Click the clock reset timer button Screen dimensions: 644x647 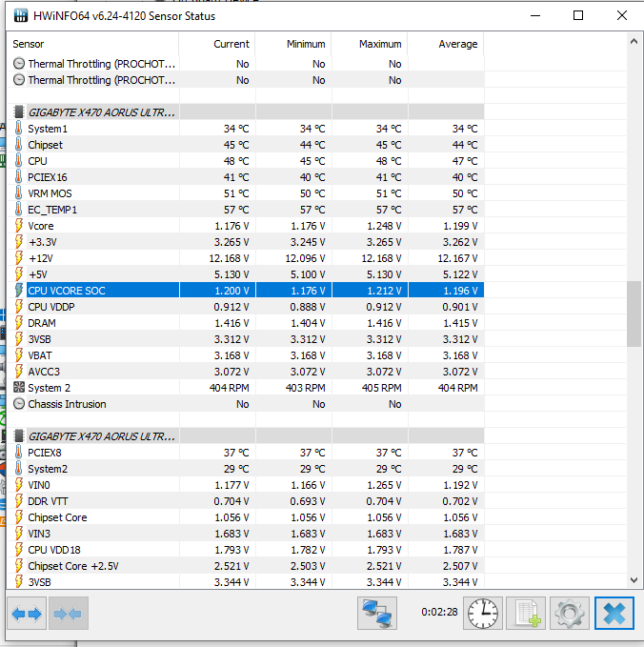(x=483, y=613)
